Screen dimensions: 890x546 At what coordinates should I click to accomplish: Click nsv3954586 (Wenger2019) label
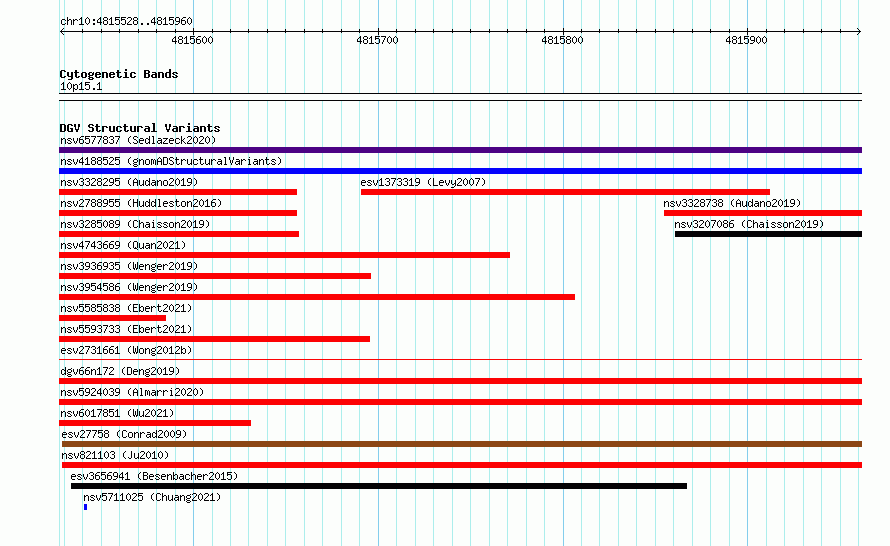pos(129,287)
